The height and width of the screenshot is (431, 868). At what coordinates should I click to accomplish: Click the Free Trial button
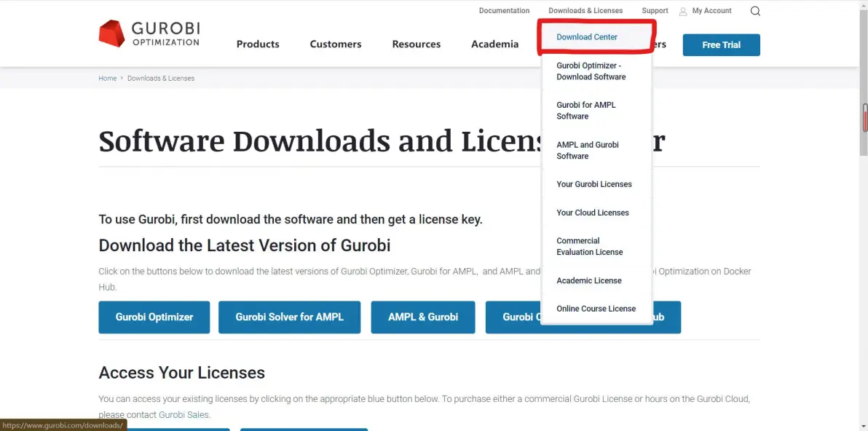pos(722,45)
